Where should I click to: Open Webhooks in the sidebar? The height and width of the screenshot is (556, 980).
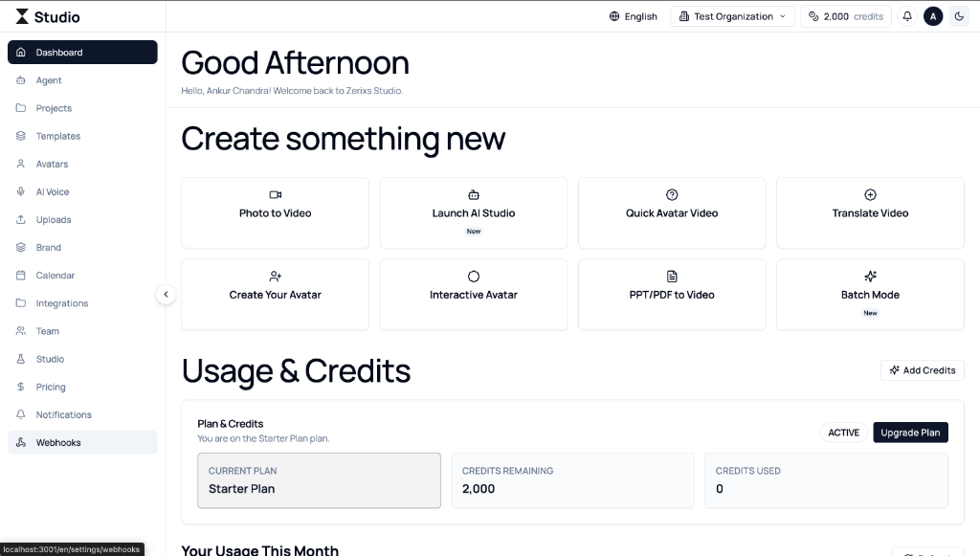(58, 442)
